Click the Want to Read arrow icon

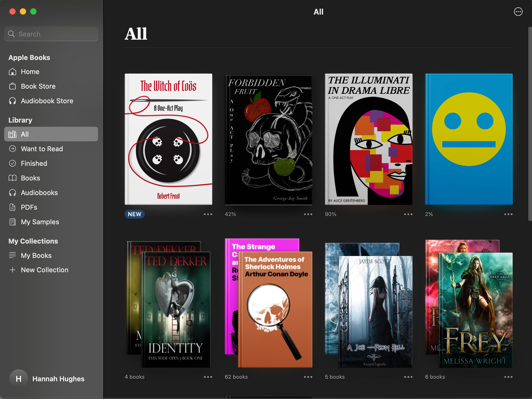[12, 149]
